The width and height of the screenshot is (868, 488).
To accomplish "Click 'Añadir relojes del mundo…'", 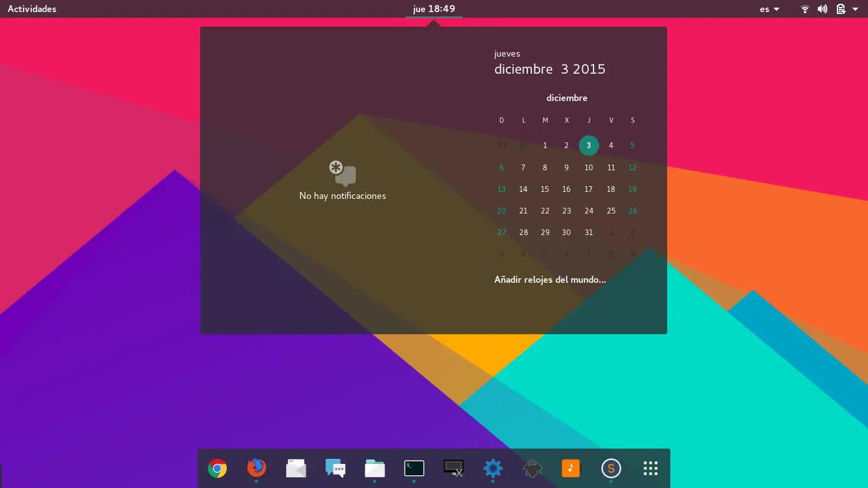I will [550, 280].
